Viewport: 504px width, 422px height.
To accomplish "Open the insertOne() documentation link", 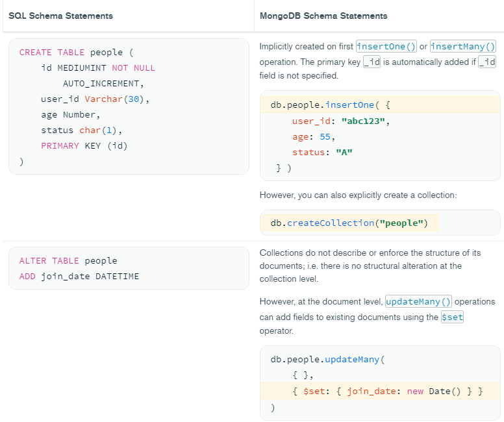I will 386,47.
